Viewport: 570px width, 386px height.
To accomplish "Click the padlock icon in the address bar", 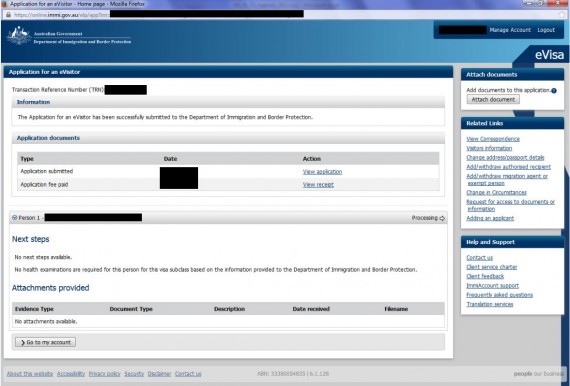I will coord(8,15).
